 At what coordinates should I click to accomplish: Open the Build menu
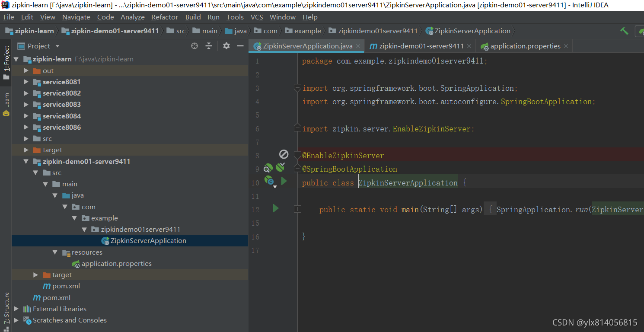(193, 17)
